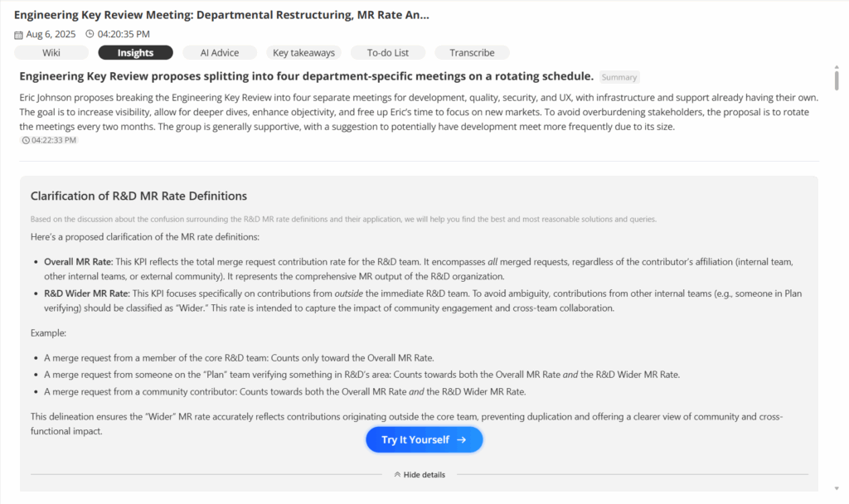The image size is (849, 504).
Task: Click the bold R&D Wider MR Rate term
Action: [86, 293]
